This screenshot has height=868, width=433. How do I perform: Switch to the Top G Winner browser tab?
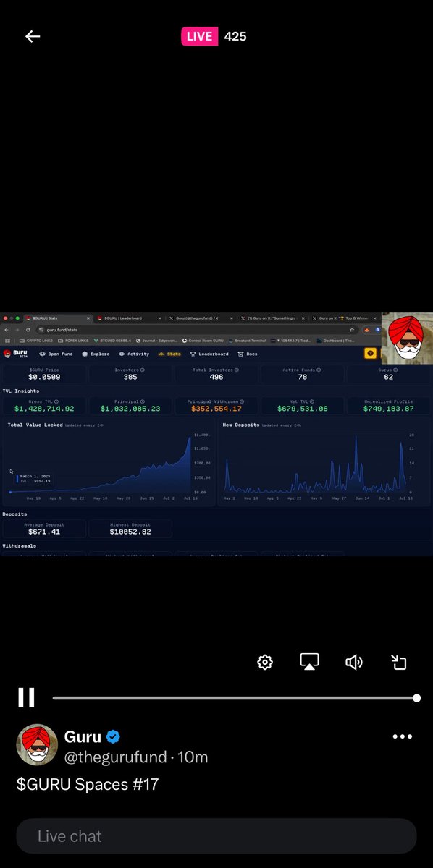coord(343,318)
